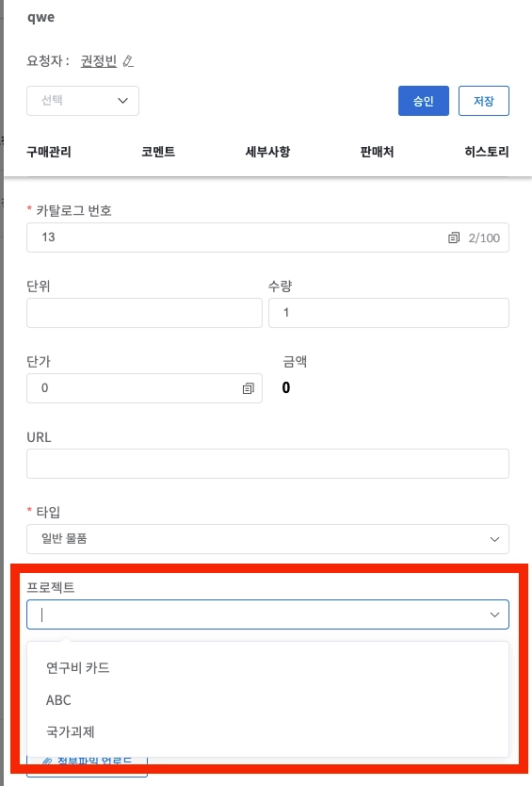
Task: Focus the URL input field
Action: coord(267,464)
